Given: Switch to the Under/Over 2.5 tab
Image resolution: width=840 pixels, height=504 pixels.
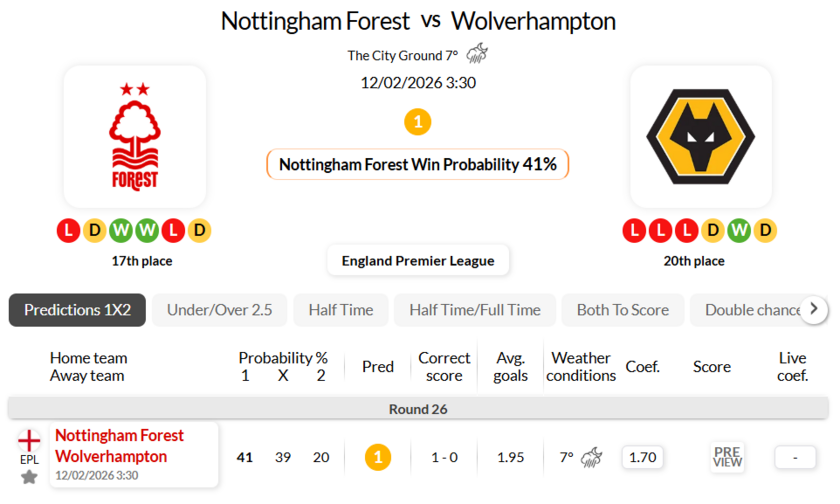Looking at the screenshot, I should [x=219, y=310].
